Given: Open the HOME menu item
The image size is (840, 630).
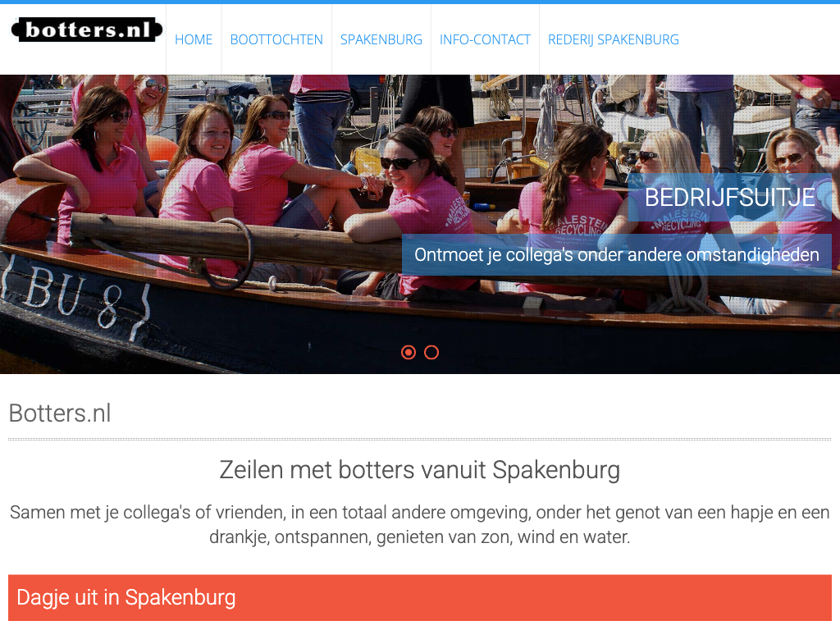Looking at the screenshot, I should click(194, 39).
